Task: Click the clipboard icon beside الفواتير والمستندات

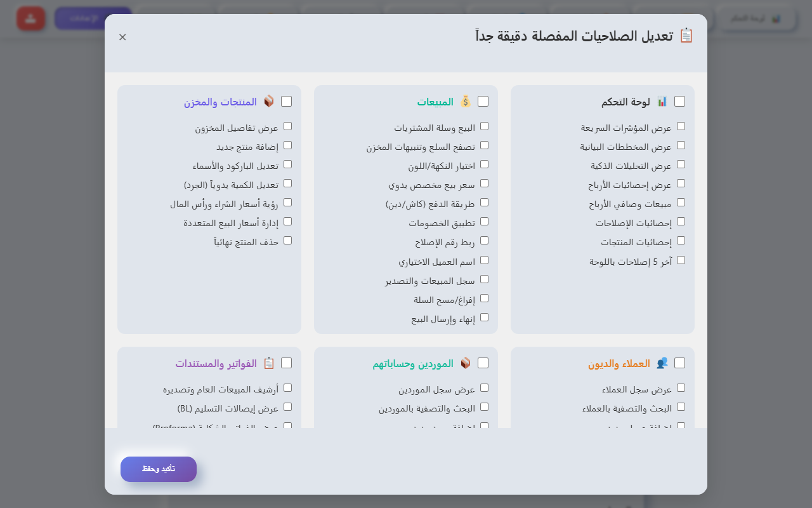Action: tap(269, 363)
